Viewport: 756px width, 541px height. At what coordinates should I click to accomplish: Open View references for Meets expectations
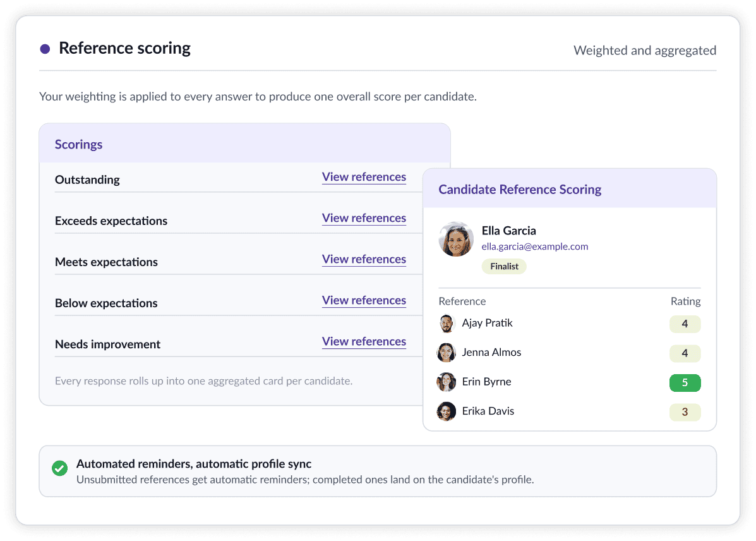tap(364, 259)
